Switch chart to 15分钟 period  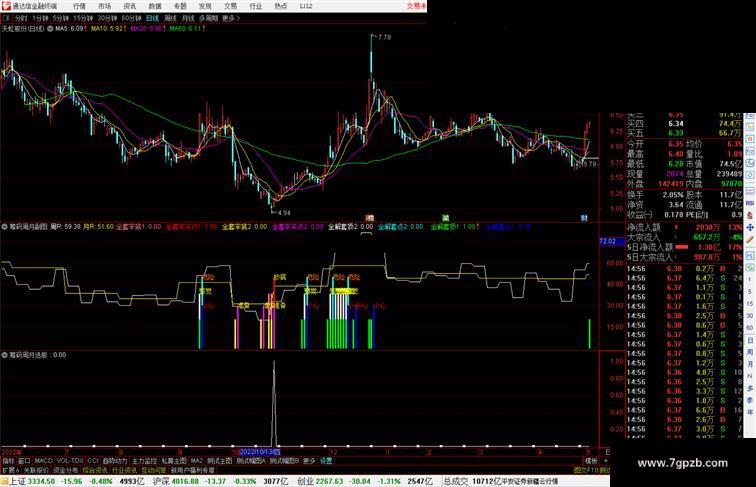[83, 18]
